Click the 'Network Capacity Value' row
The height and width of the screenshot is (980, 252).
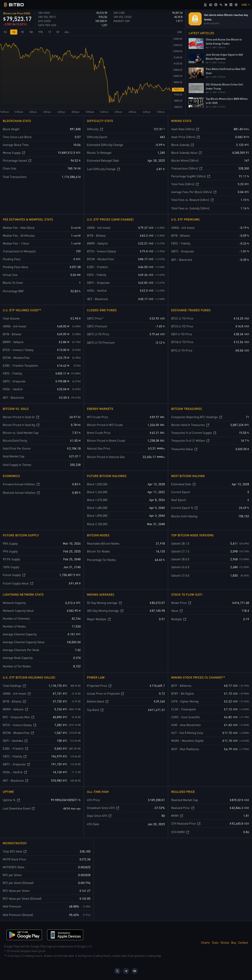pyautogui.click(x=42, y=611)
